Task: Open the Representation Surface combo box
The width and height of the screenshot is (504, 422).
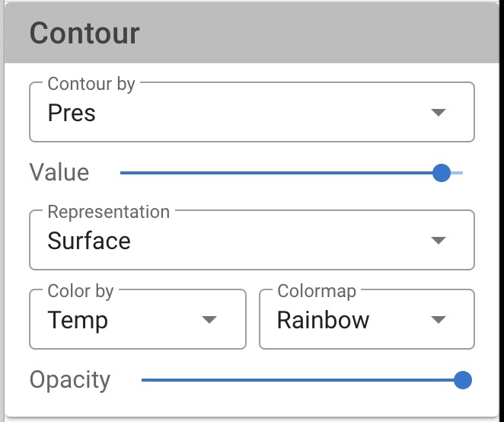Action: click(x=252, y=240)
